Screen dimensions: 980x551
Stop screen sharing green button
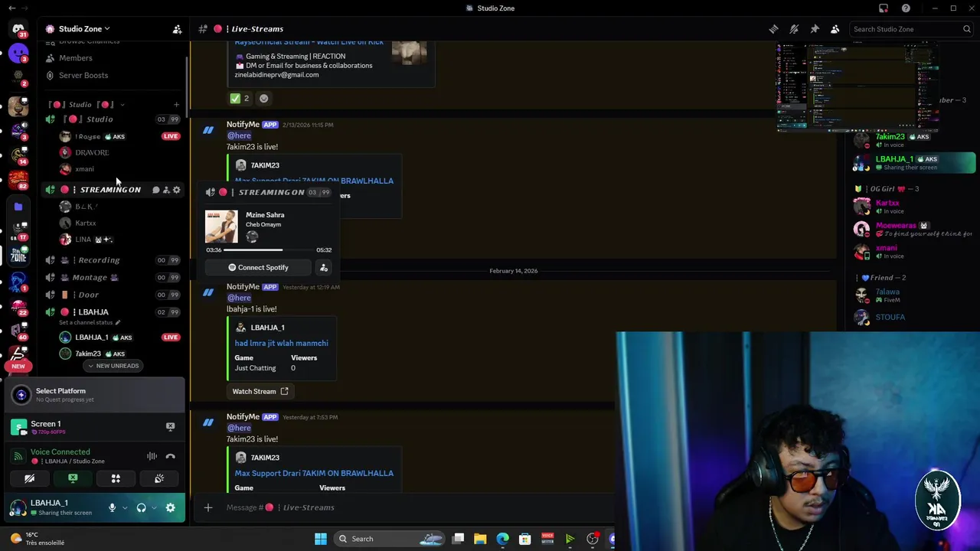(x=73, y=478)
